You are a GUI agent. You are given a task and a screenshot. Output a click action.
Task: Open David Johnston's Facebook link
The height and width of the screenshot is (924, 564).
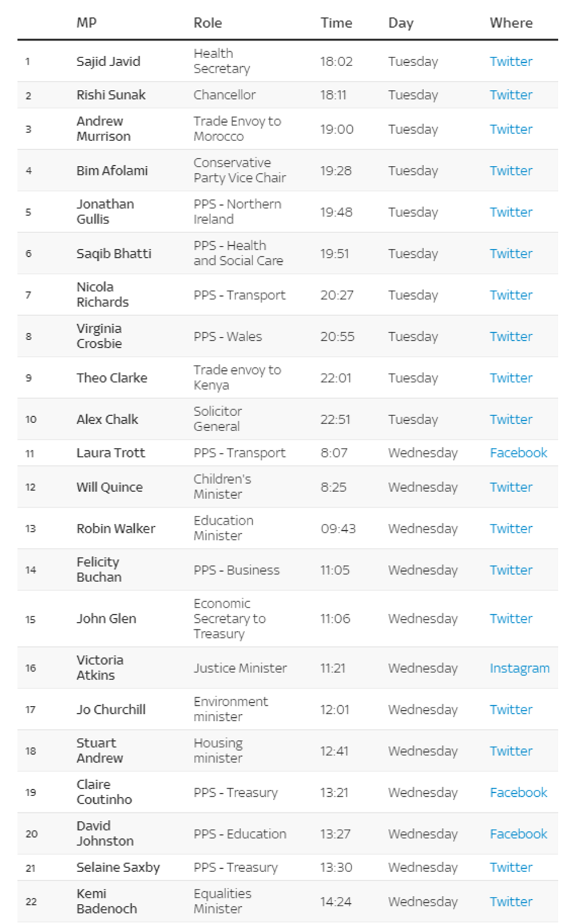(518, 834)
